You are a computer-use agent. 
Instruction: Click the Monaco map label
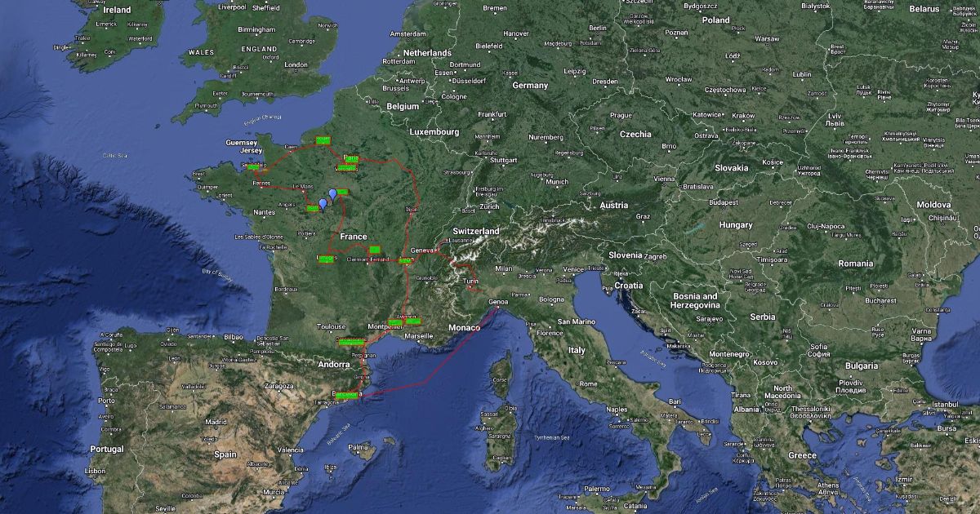(465, 327)
